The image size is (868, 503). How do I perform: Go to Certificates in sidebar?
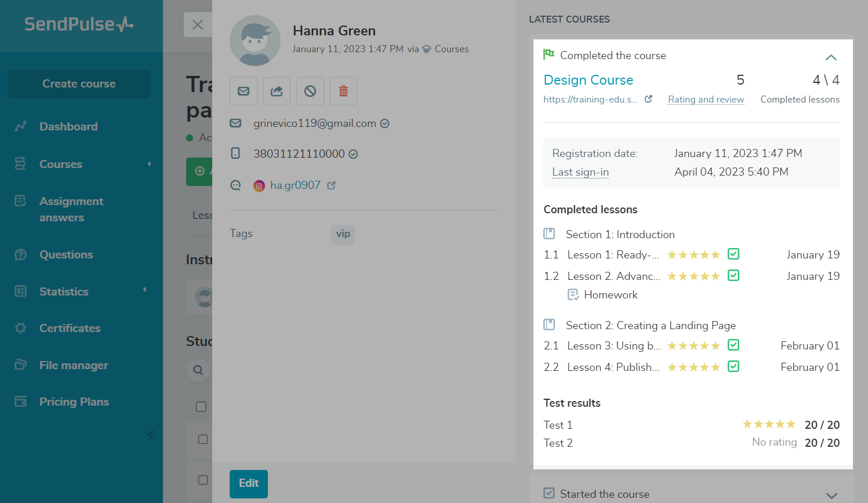(70, 328)
